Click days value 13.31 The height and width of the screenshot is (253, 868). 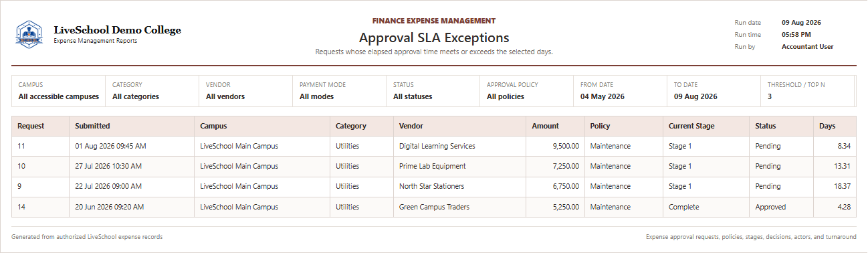842,166
